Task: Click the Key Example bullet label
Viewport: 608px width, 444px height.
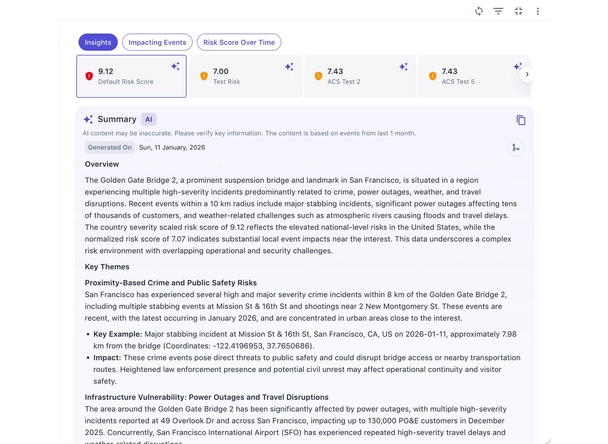Action: 118,334
